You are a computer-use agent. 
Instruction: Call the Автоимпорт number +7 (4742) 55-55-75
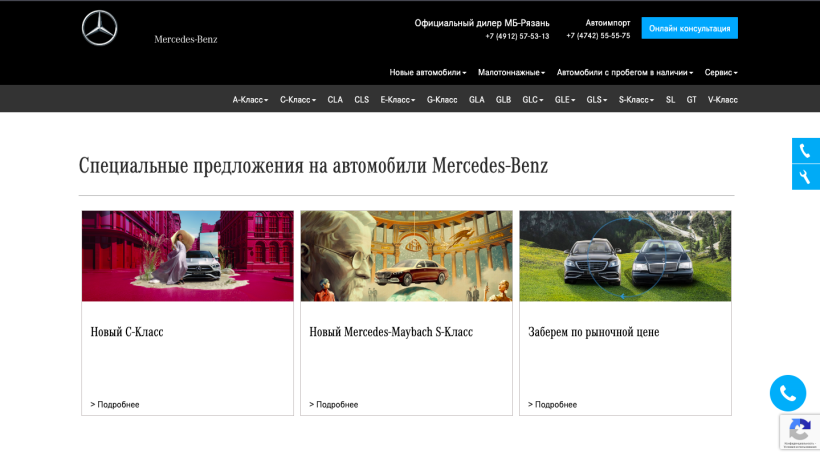(x=598, y=36)
